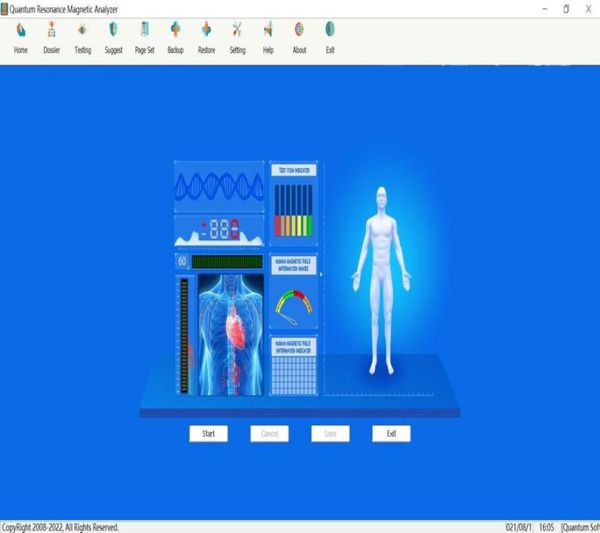Viewport: 600px width, 533px height.
Task: Open the Dossier icon in toolbar
Action: 52,30
